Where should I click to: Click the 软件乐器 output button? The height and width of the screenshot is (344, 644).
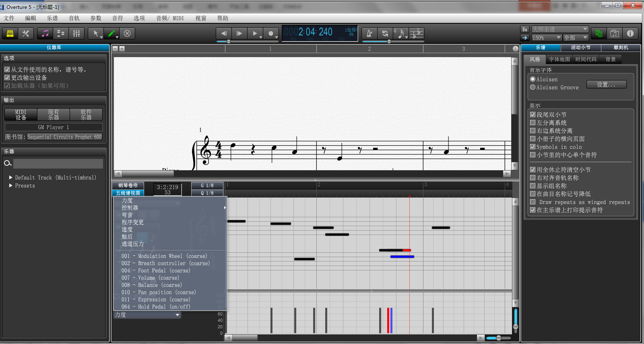86,115
